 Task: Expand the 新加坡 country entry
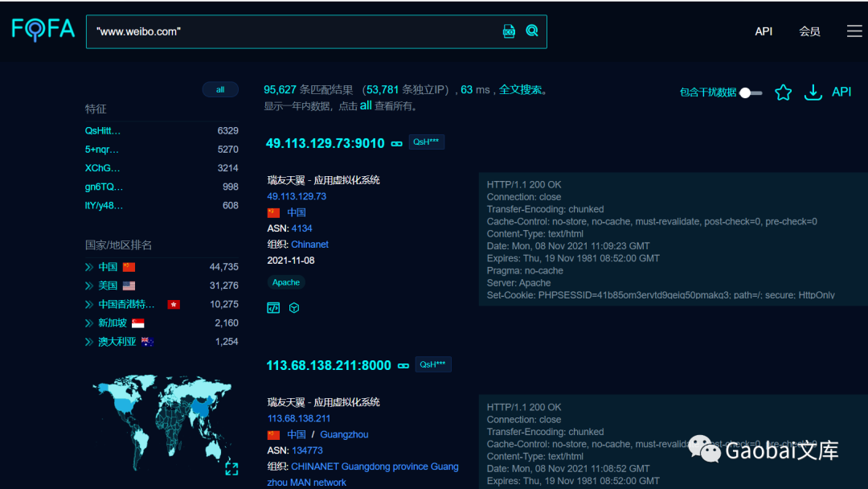point(89,323)
